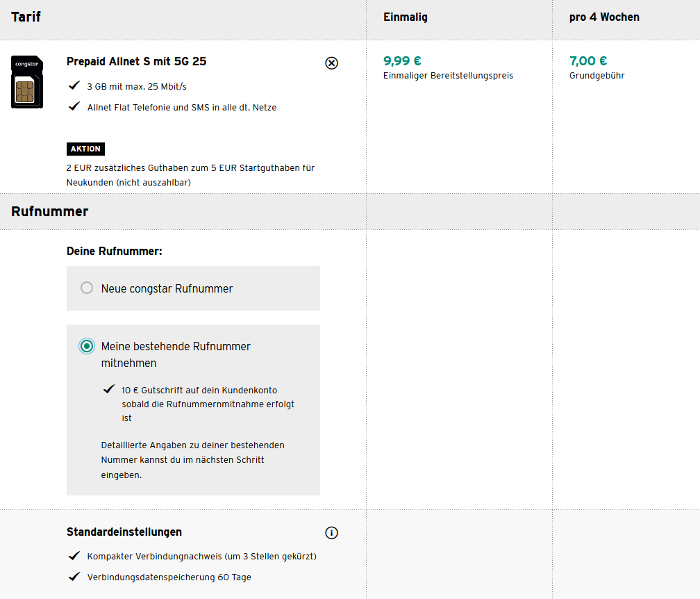Click the Einmalig column header
The width and height of the screenshot is (700, 599).
tap(406, 17)
